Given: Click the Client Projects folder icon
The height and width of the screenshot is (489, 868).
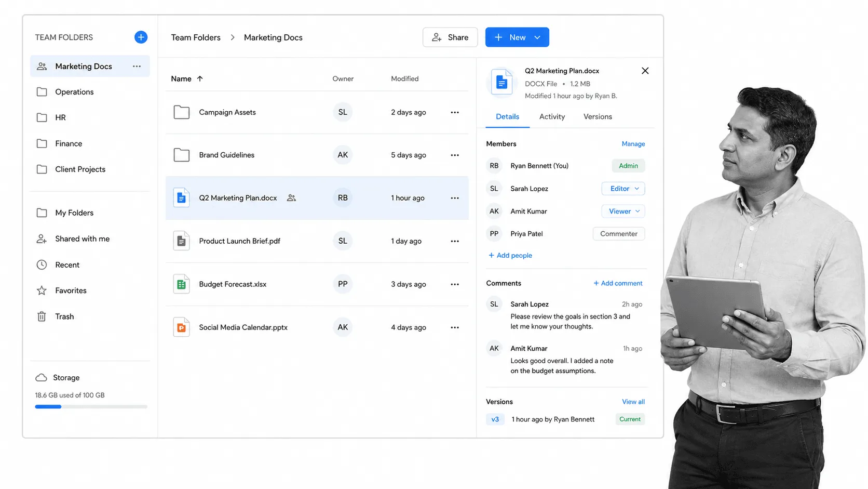Looking at the screenshot, I should click(42, 169).
